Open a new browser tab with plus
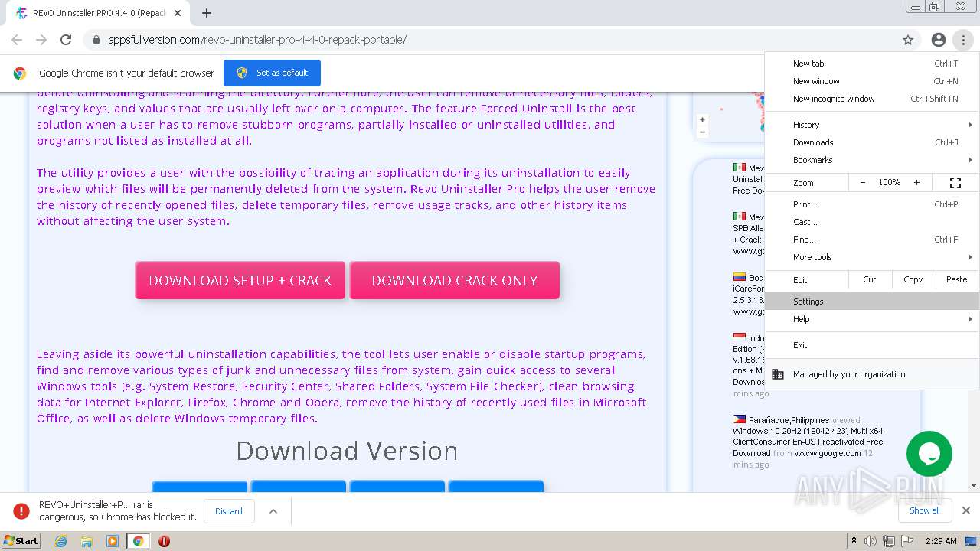 [x=207, y=13]
